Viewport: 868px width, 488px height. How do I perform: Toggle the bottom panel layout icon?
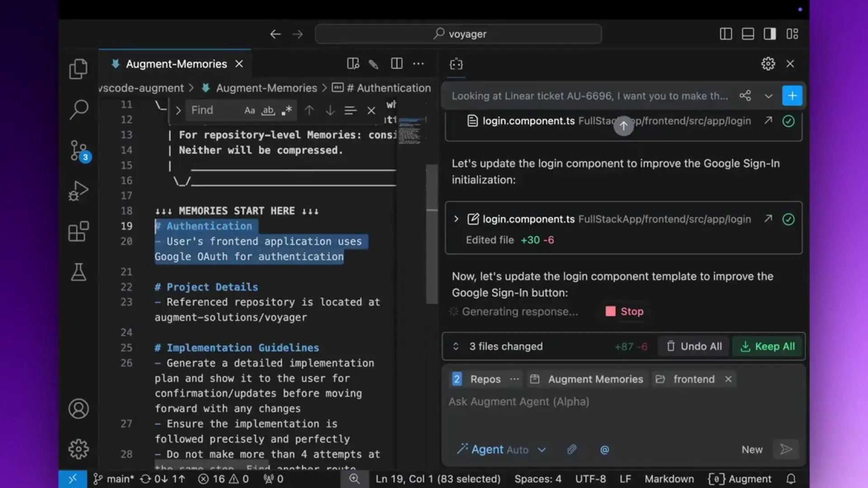pos(748,34)
